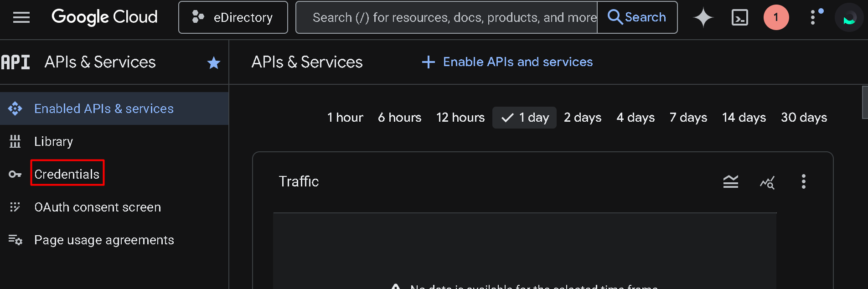
Task: Open the user account avatar
Action: tap(849, 17)
